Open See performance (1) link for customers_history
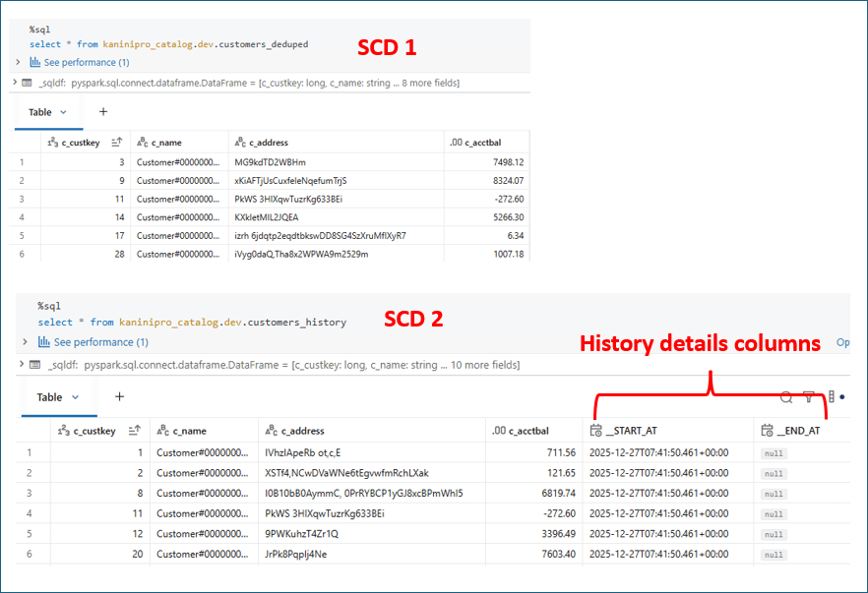The height and width of the screenshot is (593, 868). (x=100, y=342)
